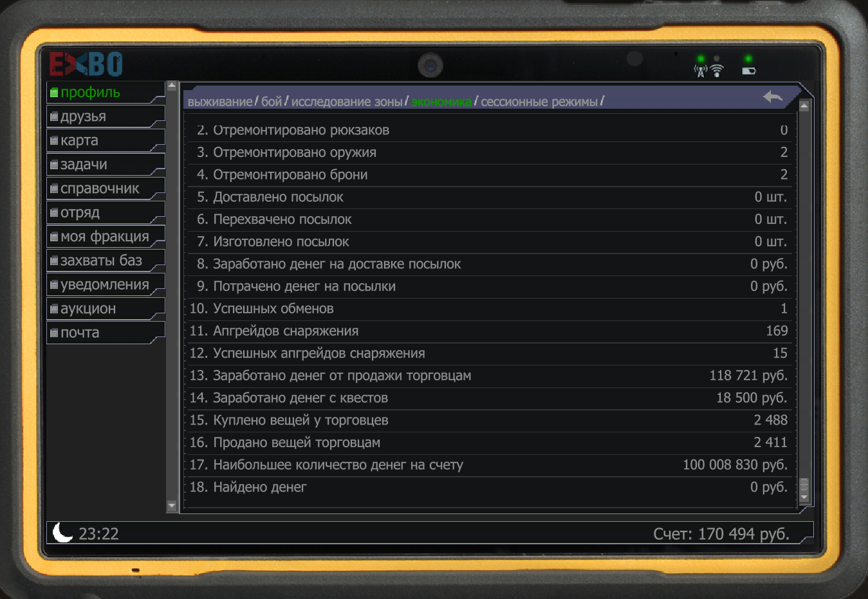Select row 'Потрачено денег на посылки'

tap(489, 286)
